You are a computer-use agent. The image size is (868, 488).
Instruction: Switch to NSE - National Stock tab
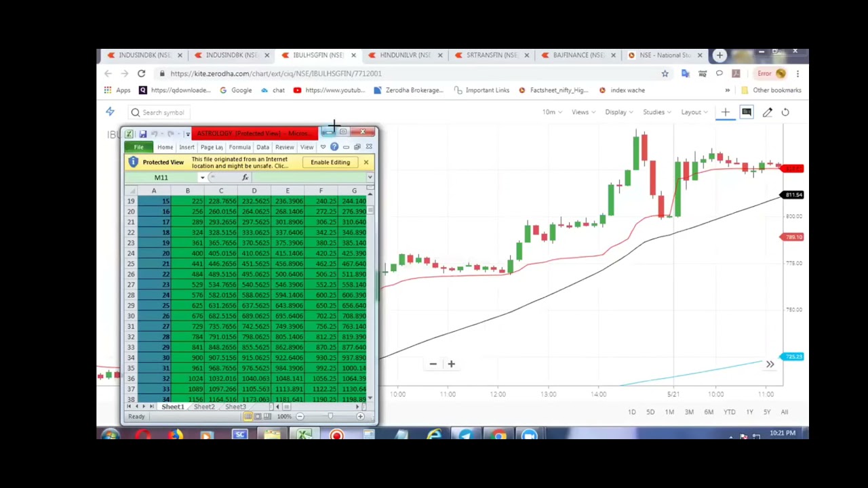pyautogui.click(x=665, y=55)
